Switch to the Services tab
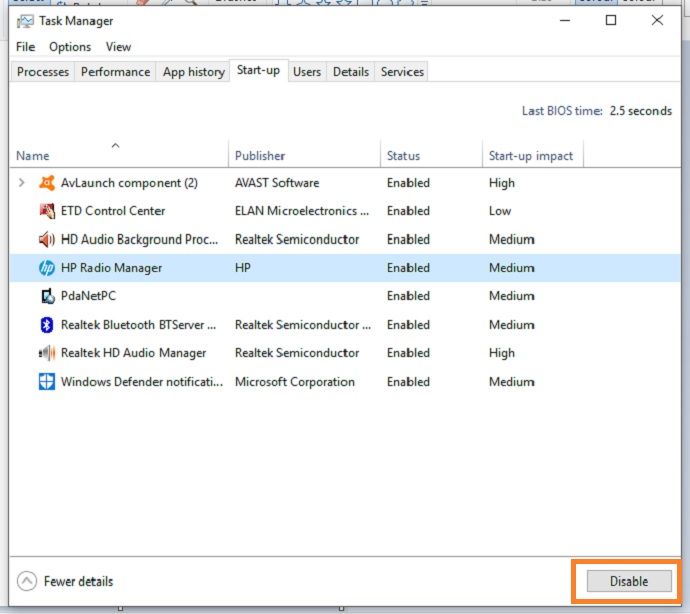Viewport: 690px width, 614px height. tap(402, 72)
